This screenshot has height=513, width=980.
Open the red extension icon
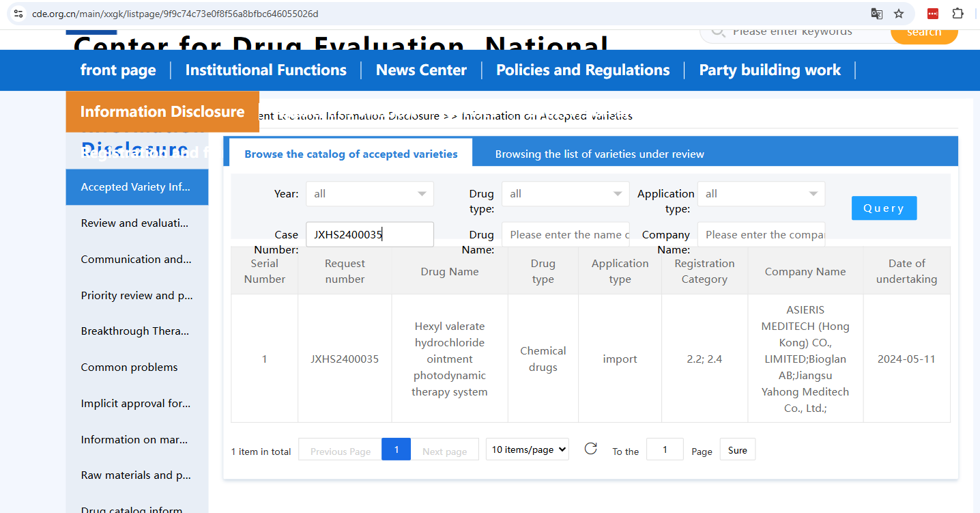[933, 14]
